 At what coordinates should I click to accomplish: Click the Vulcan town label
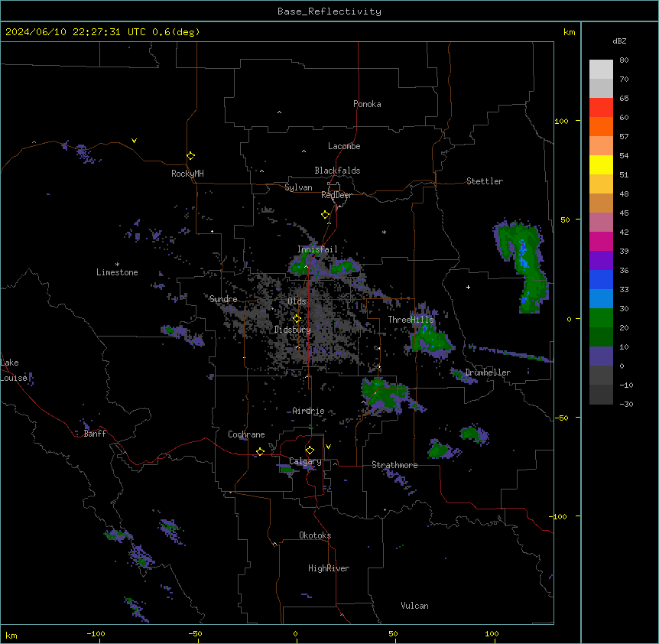(x=414, y=606)
